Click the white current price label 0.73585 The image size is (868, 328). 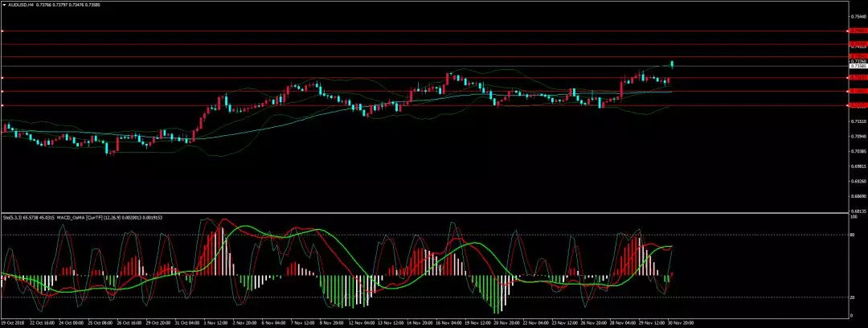click(858, 66)
